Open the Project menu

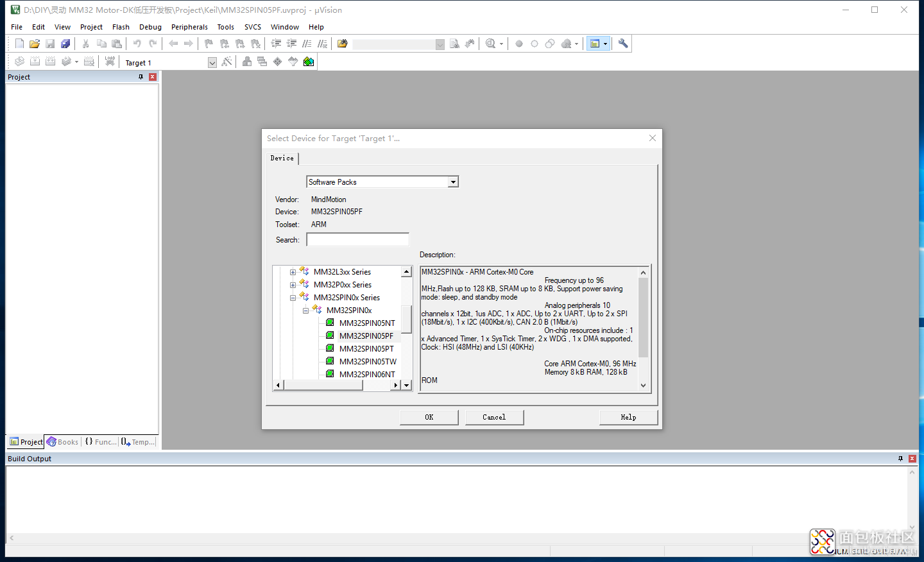[91, 27]
